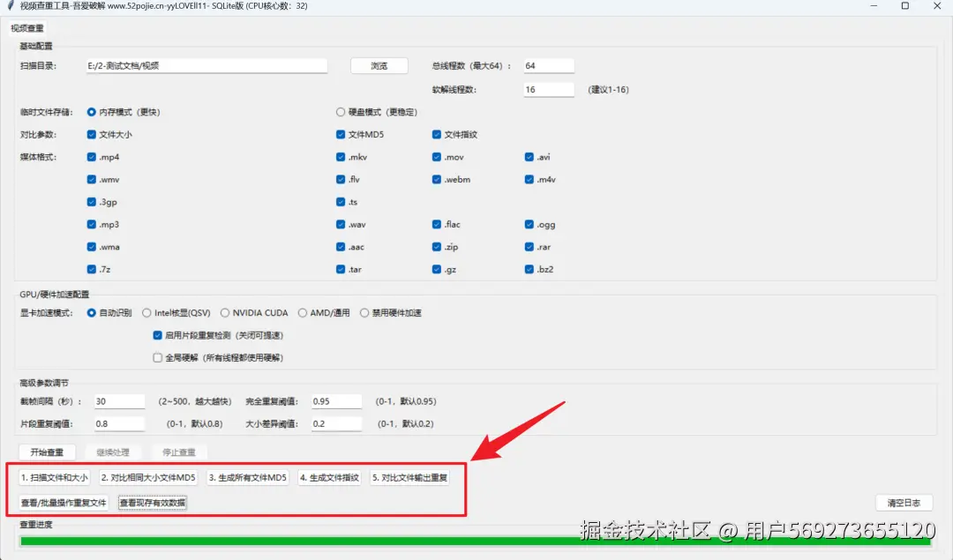Click the app feather icon in title bar
The width and height of the screenshot is (953, 560).
tap(11, 6)
